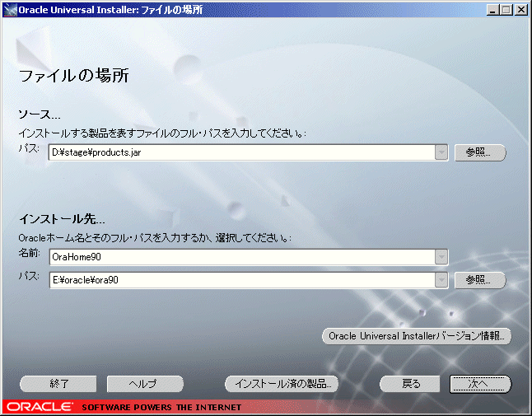Proceed with the 次へ button
This screenshot has height=416, width=532.
point(480,384)
